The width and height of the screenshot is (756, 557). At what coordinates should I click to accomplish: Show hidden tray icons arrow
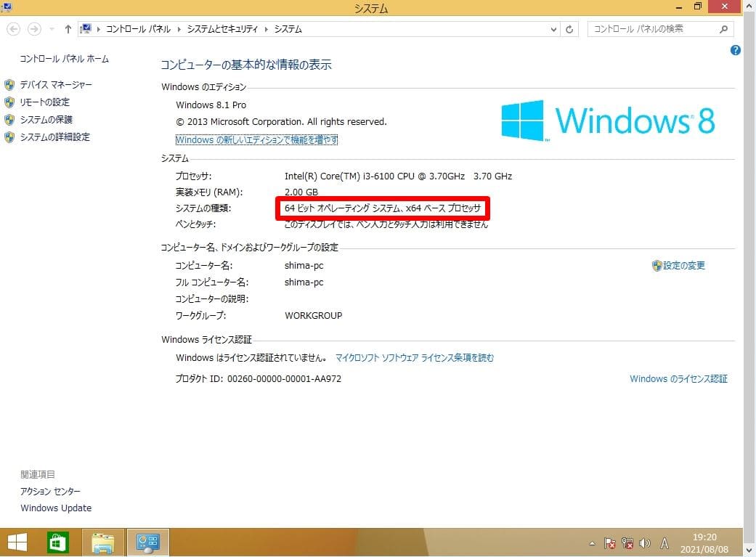pyautogui.click(x=592, y=543)
